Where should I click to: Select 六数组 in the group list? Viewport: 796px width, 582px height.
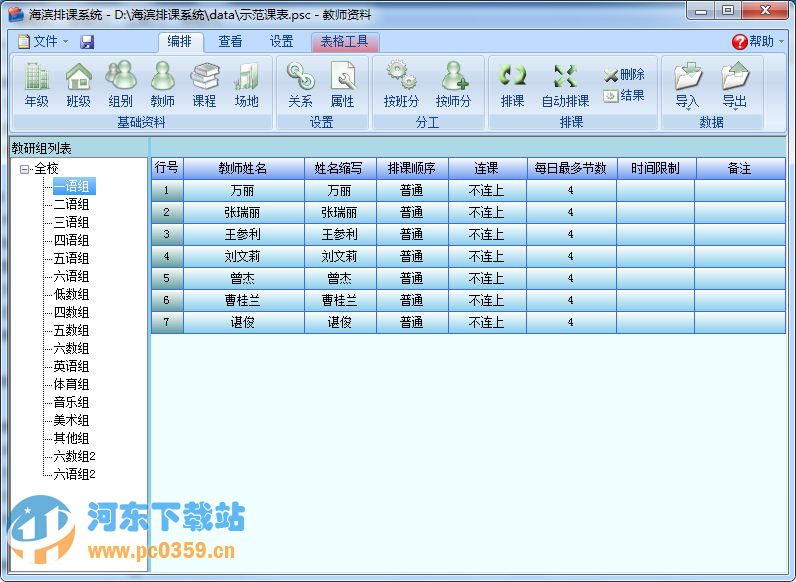tap(72, 348)
